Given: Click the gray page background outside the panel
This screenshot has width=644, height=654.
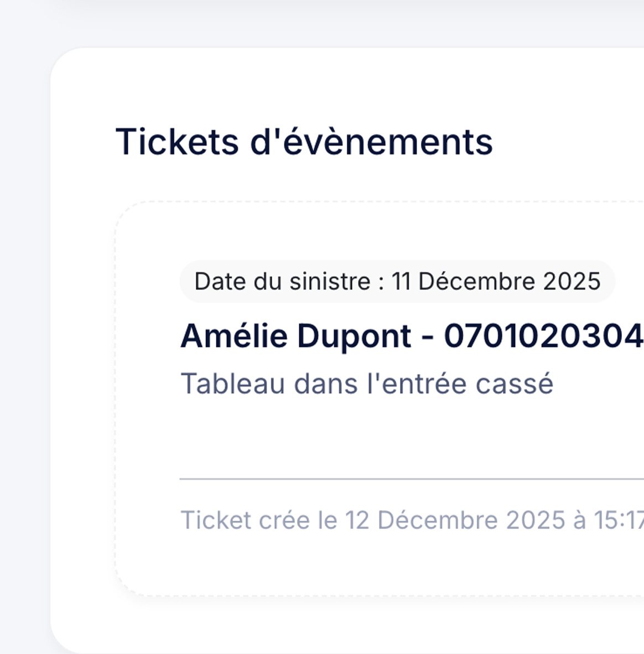Looking at the screenshot, I should [23, 332].
